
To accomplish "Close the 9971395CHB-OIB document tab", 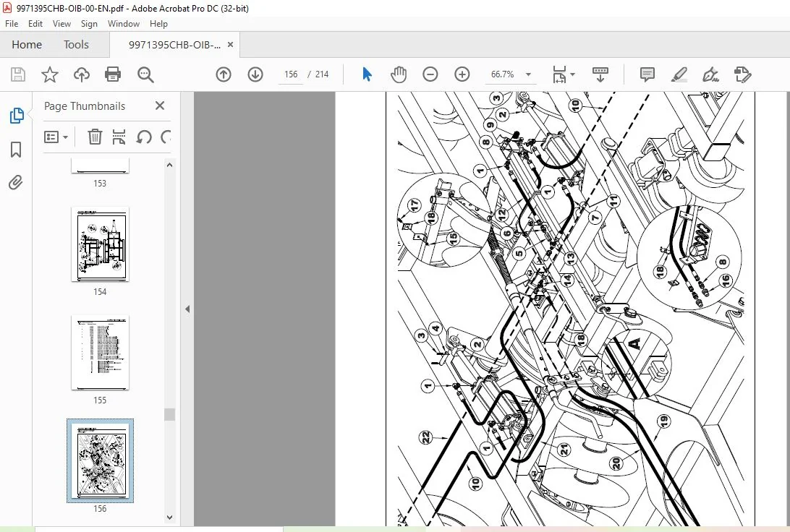I will pos(230,44).
